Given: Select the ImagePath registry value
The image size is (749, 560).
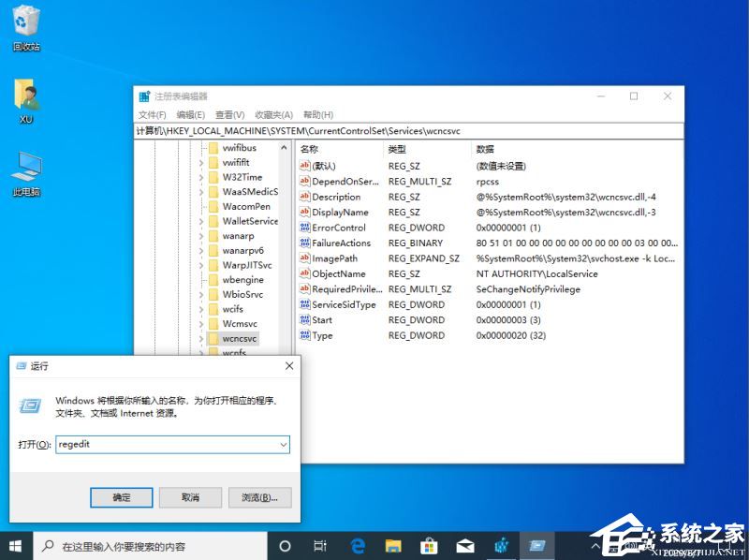Looking at the screenshot, I should click(x=334, y=258).
